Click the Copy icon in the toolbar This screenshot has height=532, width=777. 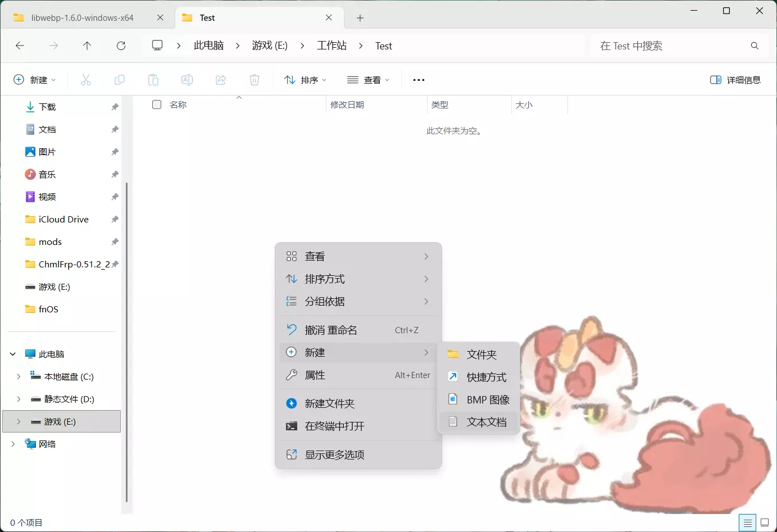119,80
